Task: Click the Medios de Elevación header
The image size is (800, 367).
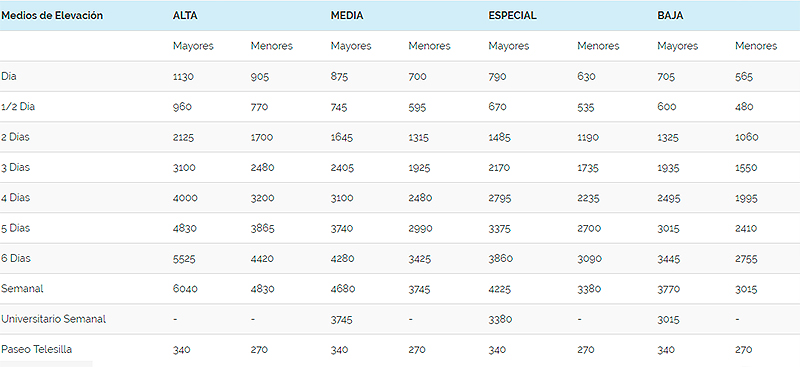Action: click(x=52, y=15)
